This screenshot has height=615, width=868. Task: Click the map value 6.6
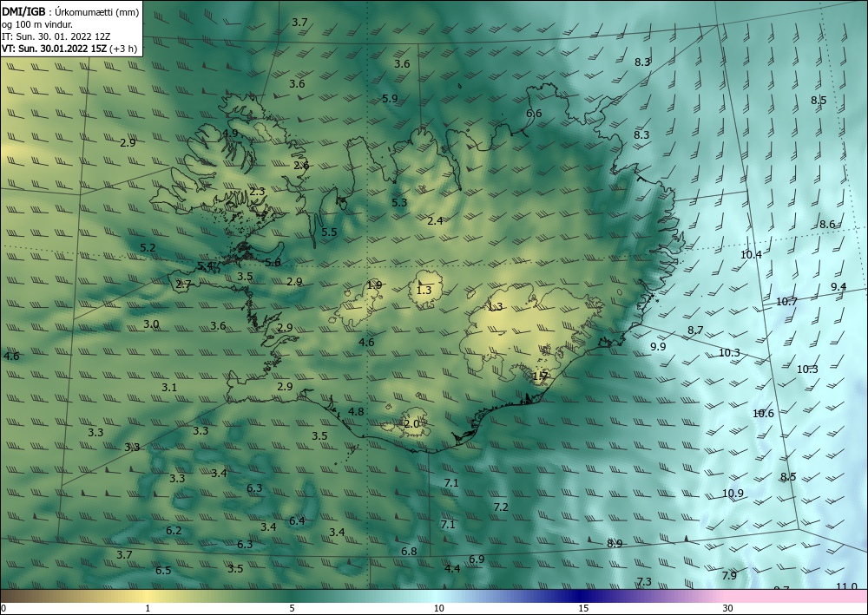click(534, 114)
